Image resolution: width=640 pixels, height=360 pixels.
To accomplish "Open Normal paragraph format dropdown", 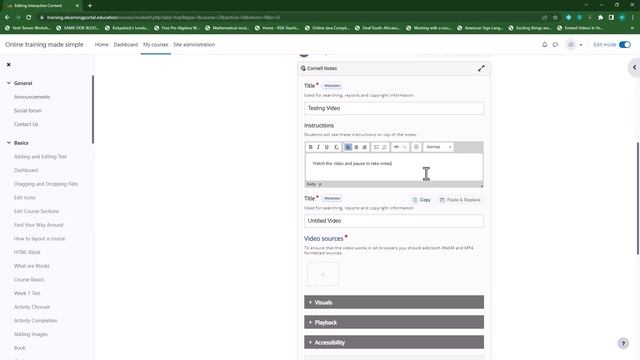I will (x=439, y=147).
